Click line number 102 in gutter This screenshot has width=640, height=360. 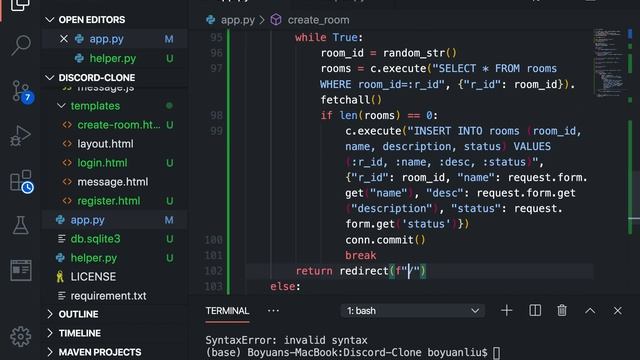coord(214,271)
